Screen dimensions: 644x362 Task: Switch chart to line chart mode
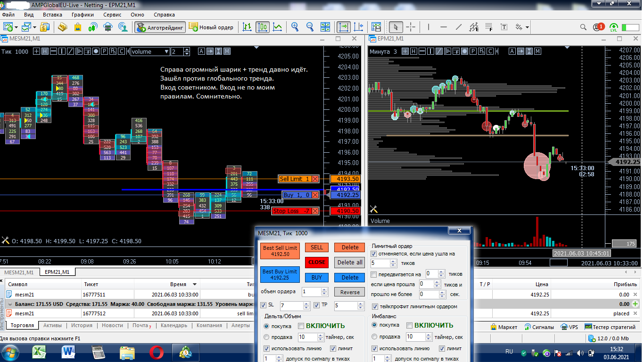(x=278, y=27)
